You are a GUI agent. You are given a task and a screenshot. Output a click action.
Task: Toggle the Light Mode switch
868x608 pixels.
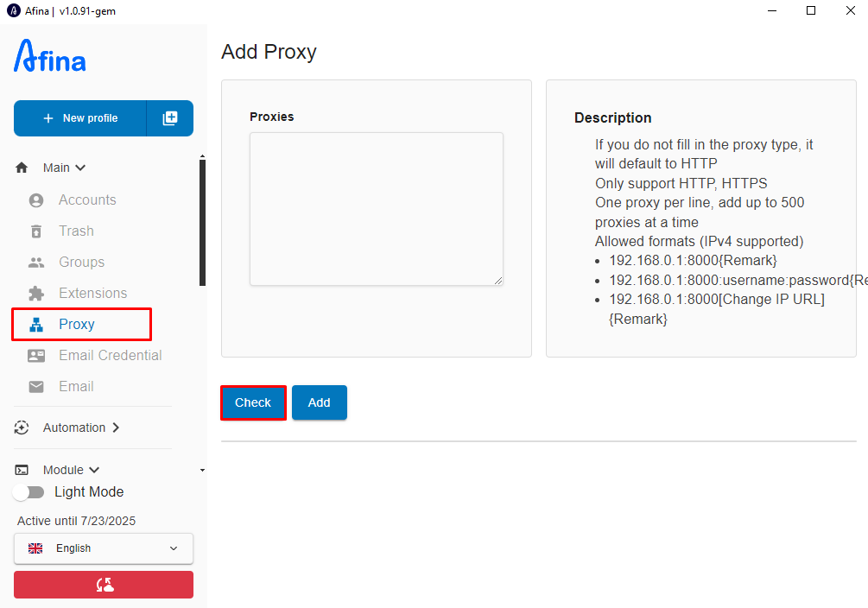[x=29, y=492]
